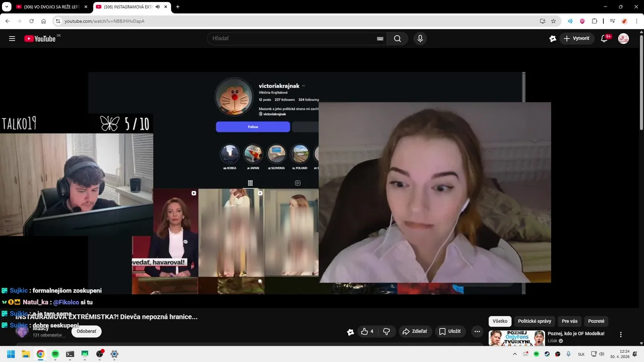
Task: Open the Chrome three-dot menu
Action: coord(636,21)
